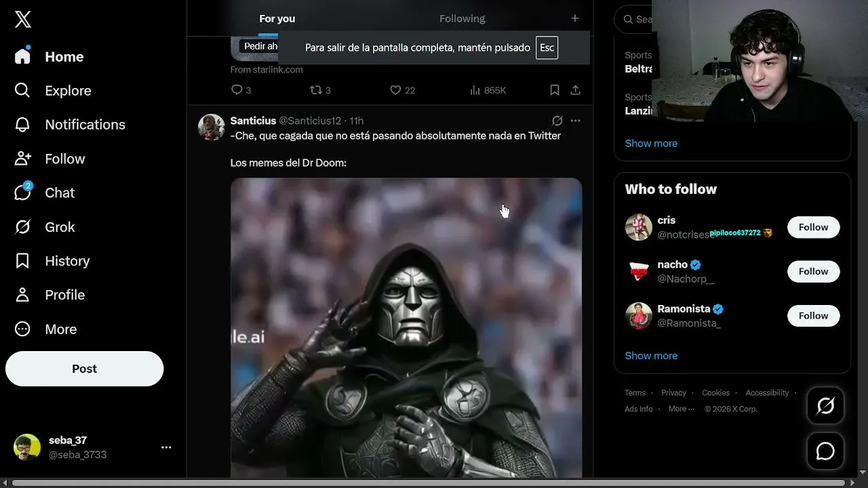
Task: Open more options on Santicius post
Action: pos(575,121)
